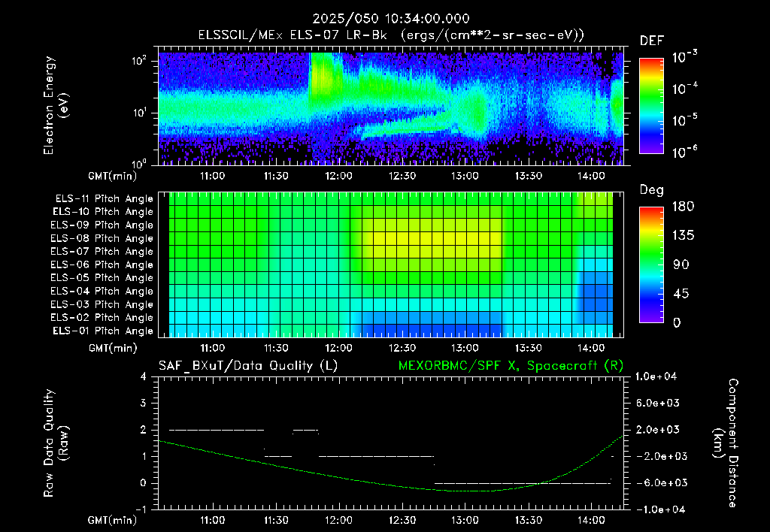Viewport: 770px width, 532px height.
Task: Click the Electron Energy (eV) axis label
Action: [55, 105]
